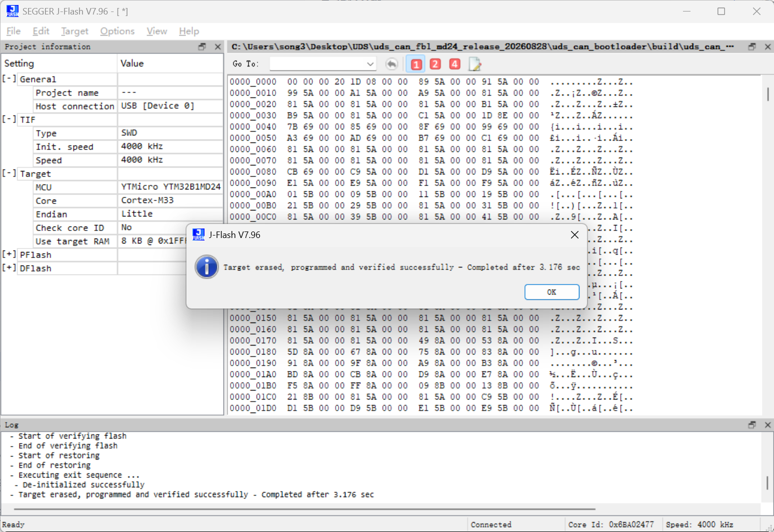Open the View menu
Screen dimensions: 774x532
click(x=157, y=31)
